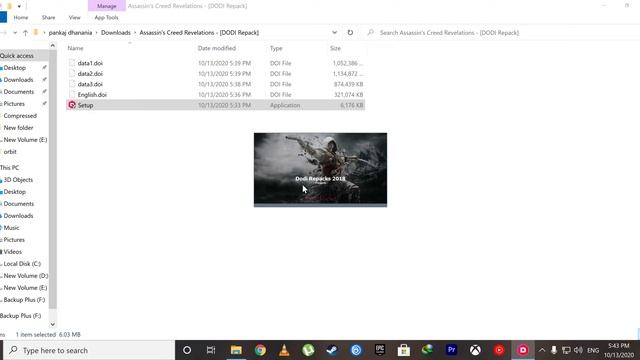
Task: Click the Assassin's Creed Revelations breadcrumb segment
Action: tap(199, 33)
